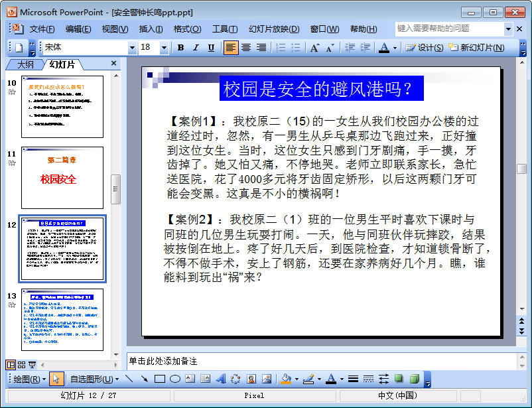The height and width of the screenshot is (408, 532).
Task: Click the 新幻灯片 (New Slide) button
Action: click(476, 48)
